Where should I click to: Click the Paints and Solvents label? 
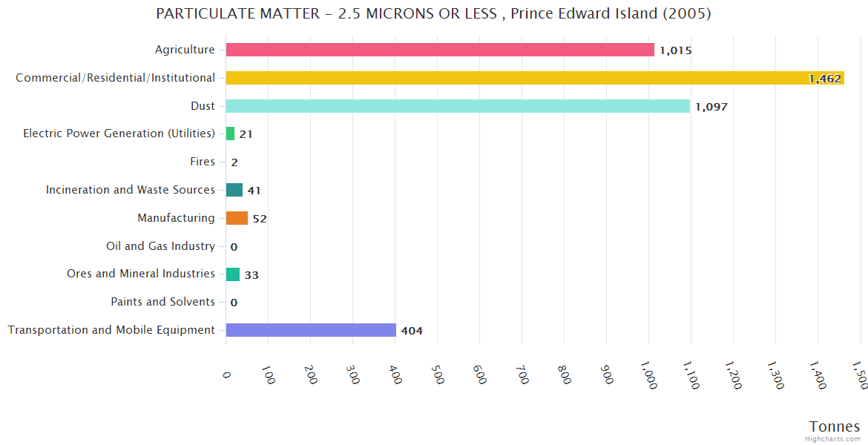pyautogui.click(x=162, y=302)
